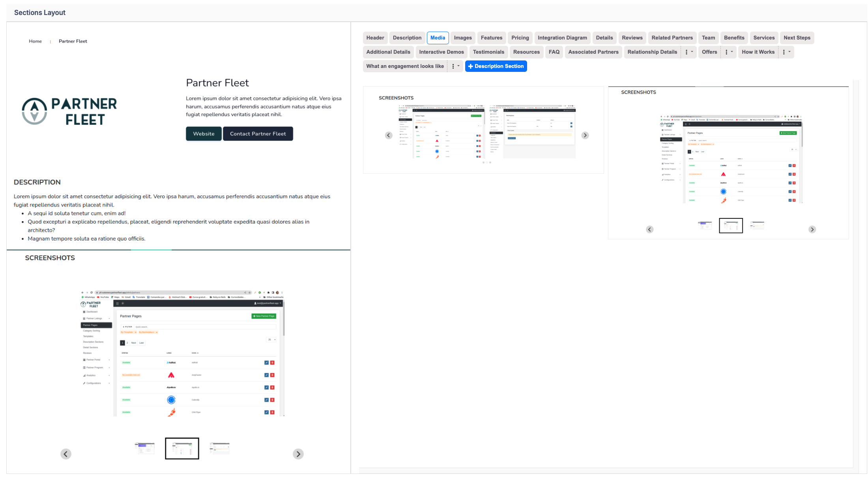
Task: Open the Related Partners tab
Action: pyautogui.click(x=672, y=38)
